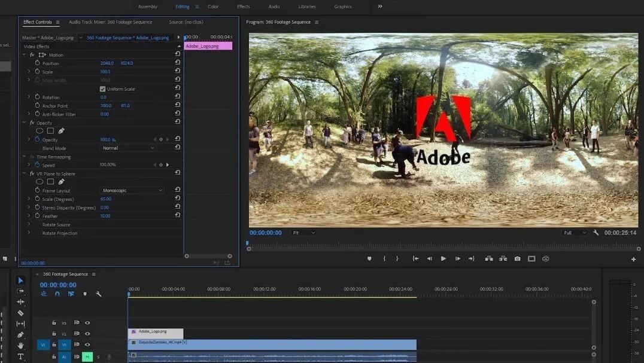Viewport: 644px width, 363px height.
Task: Switch to Audio workspace
Action: point(274,7)
